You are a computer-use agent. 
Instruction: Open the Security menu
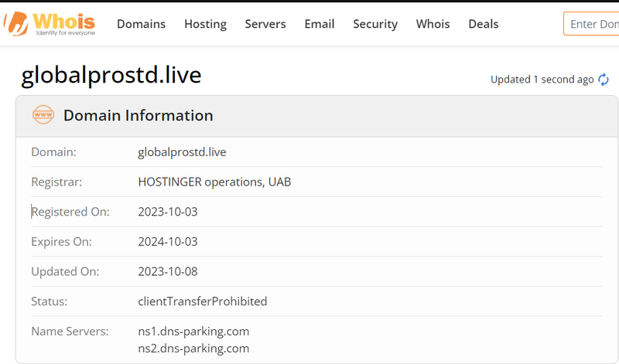point(375,24)
